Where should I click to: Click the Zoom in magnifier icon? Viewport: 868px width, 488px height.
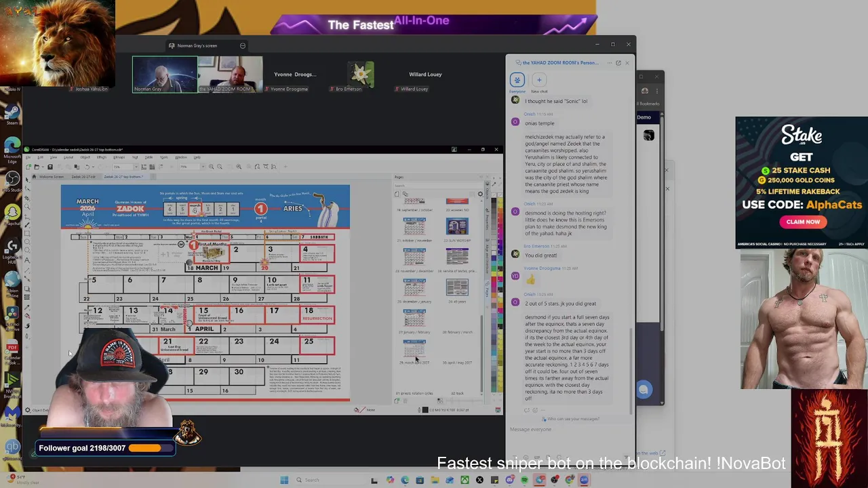point(211,167)
